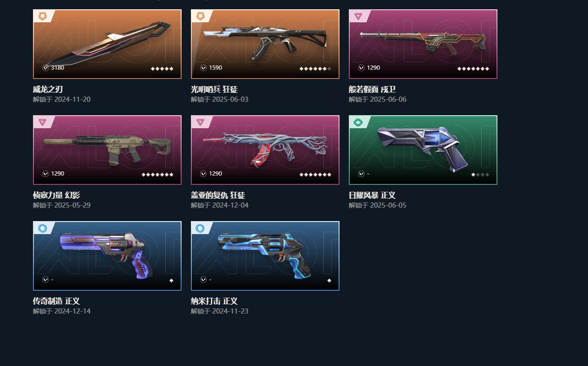Click the VP currency icon beside 3180

point(46,68)
